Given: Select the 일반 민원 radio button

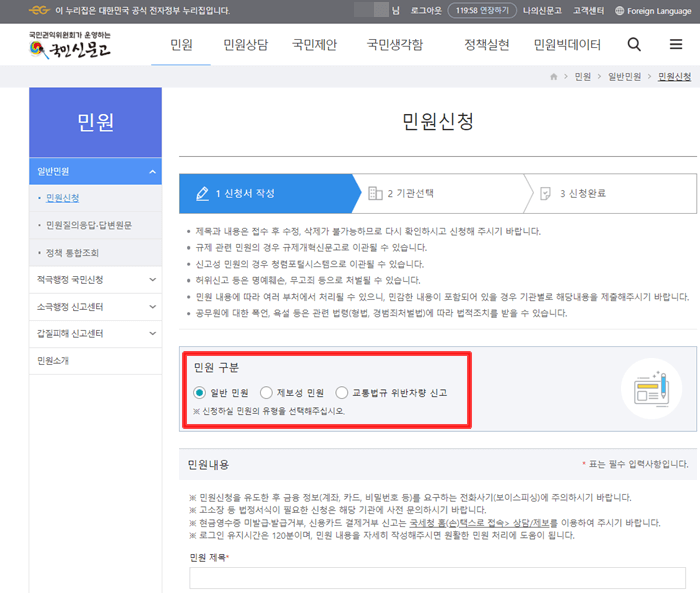Looking at the screenshot, I should (x=199, y=393).
